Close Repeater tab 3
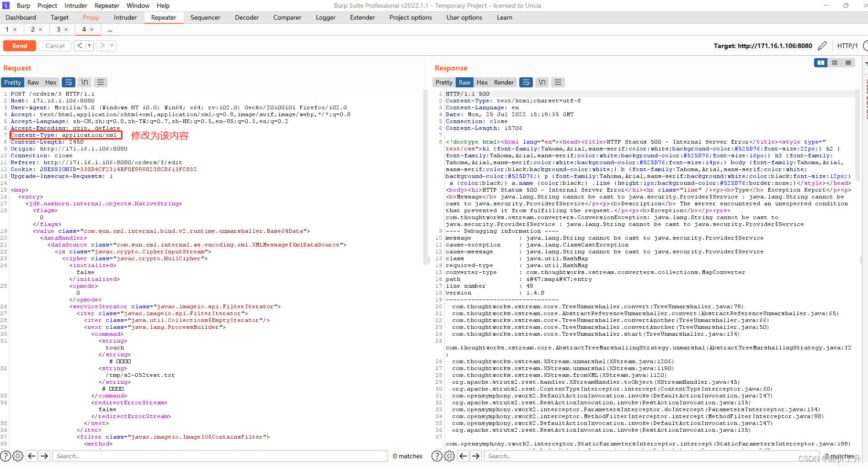This screenshot has height=467, width=868. coord(66,29)
